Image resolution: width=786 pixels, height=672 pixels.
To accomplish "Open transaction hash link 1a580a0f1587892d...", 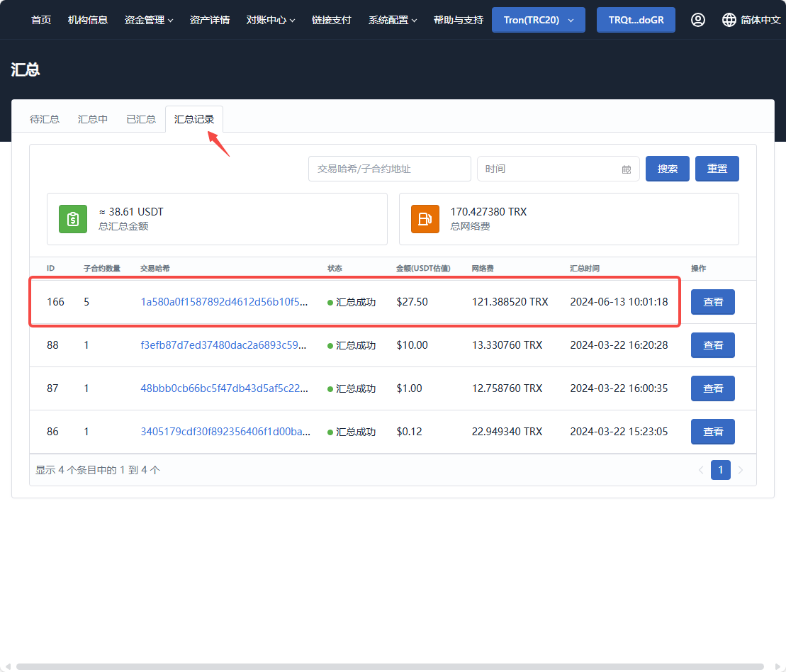I will pos(224,302).
